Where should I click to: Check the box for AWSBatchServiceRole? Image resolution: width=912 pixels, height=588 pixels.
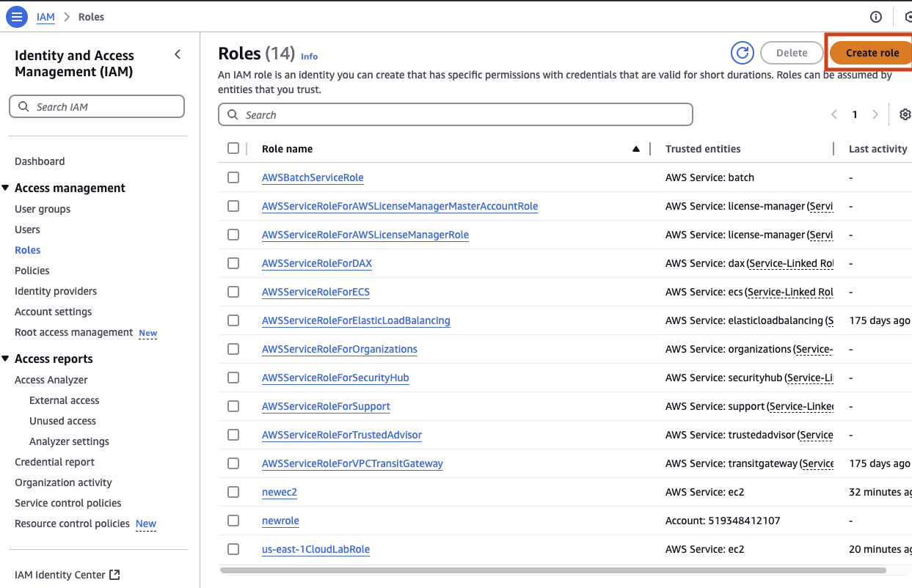(x=233, y=177)
